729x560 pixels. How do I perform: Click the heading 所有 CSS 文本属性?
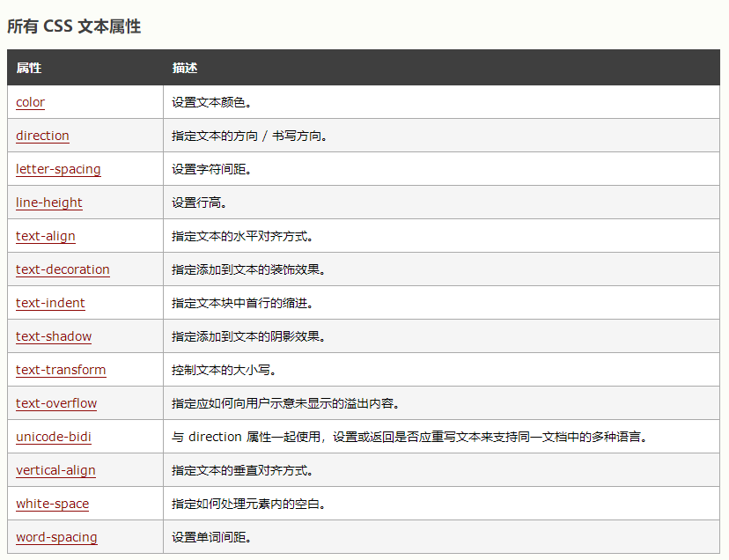(x=72, y=27)
